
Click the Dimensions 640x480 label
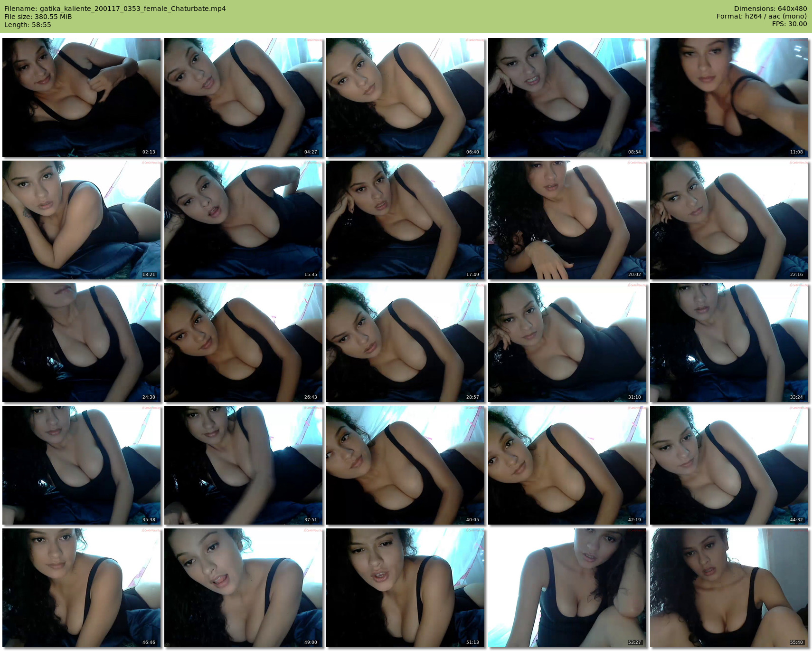click(770, 9)
